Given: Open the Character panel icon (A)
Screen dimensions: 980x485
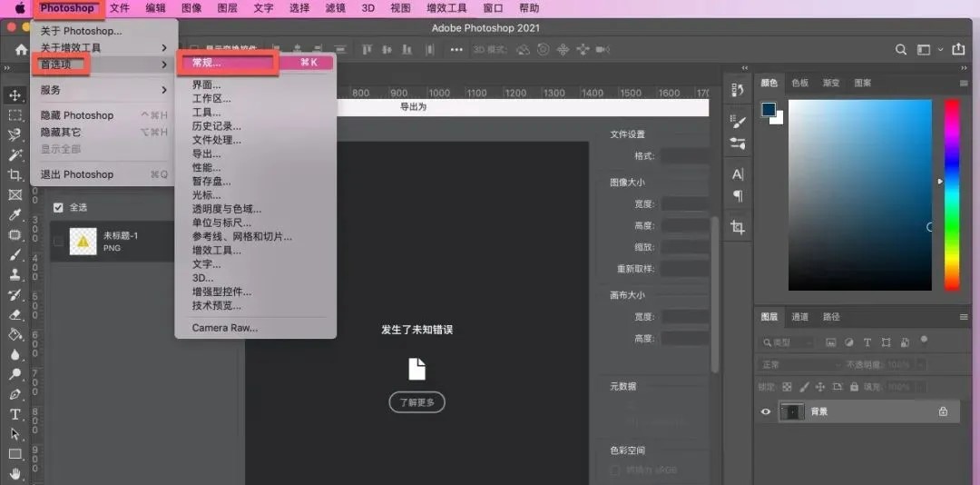Looking at the screenshot, I should 738,174.
